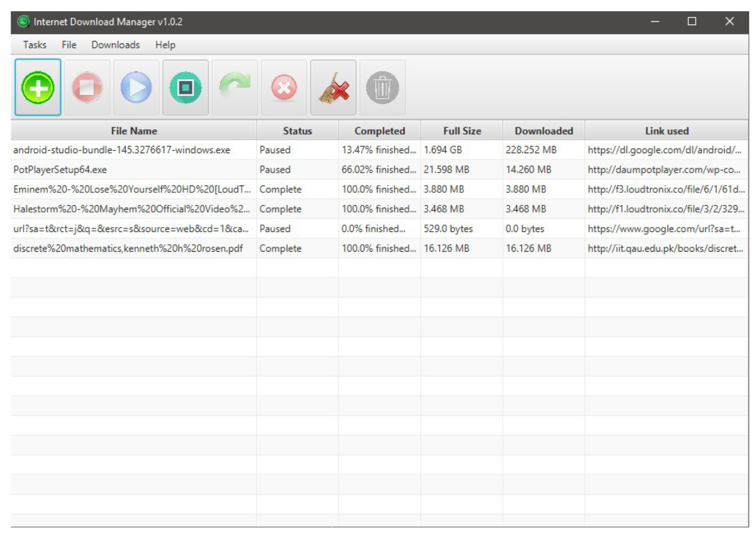Open the File menu
Screen dimensions: 756x539
[x=69, y=45]
